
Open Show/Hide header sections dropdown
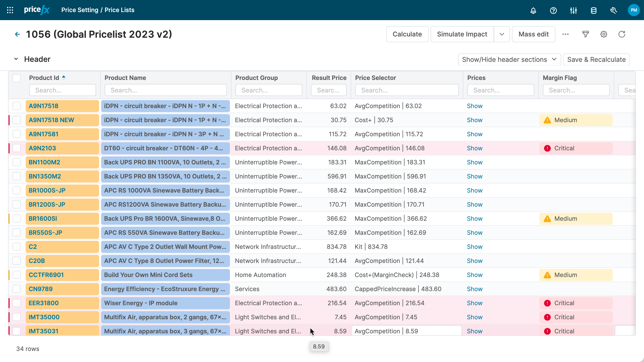click(509, 60)
